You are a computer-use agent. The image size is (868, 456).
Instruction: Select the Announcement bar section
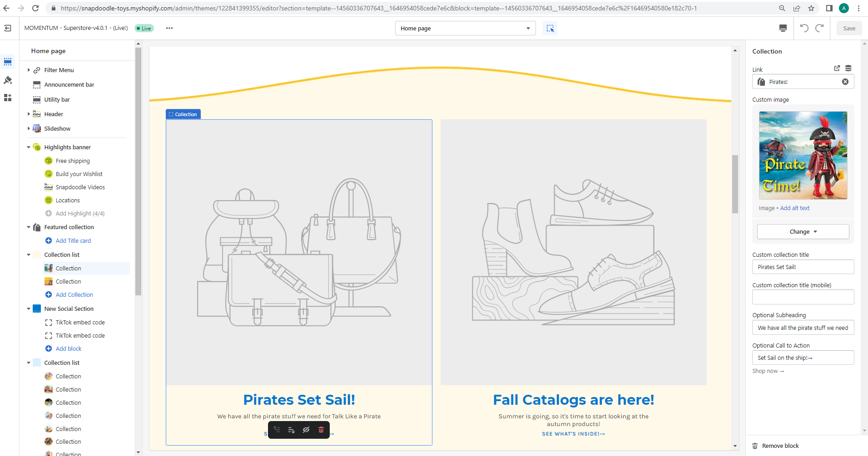(x=69, y=85)
